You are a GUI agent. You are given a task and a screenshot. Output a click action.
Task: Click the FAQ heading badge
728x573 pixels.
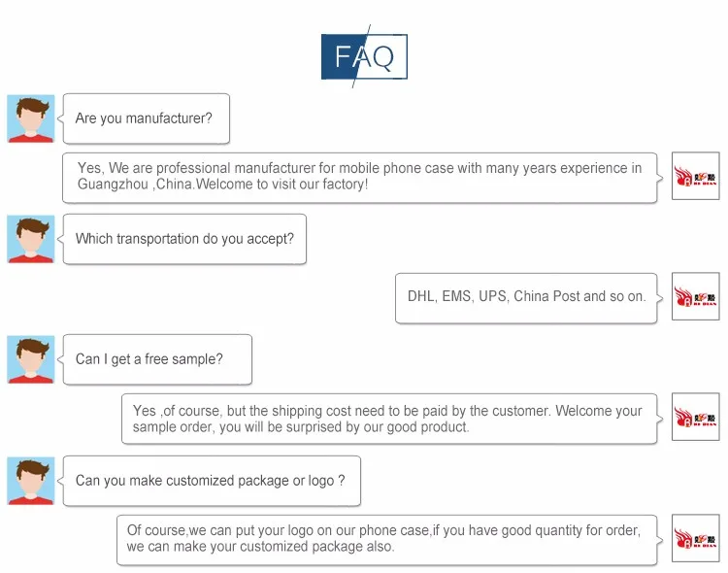coord(364,56)
